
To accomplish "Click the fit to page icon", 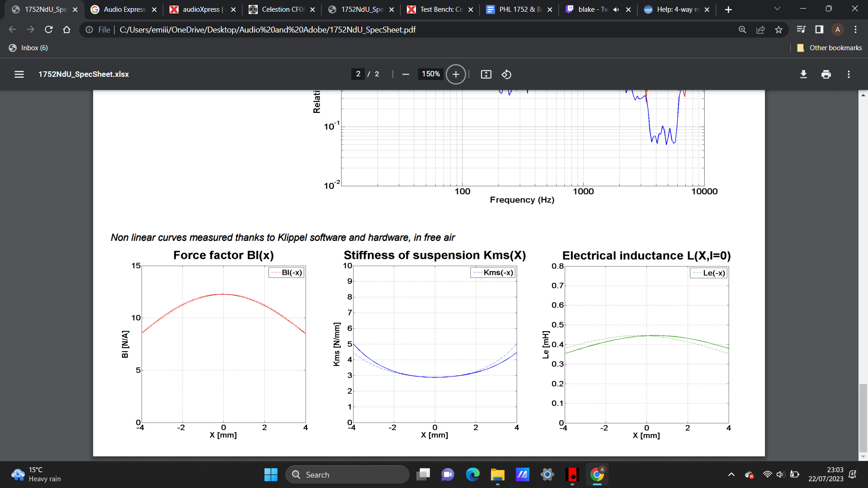I will click(x=486, y=74).
